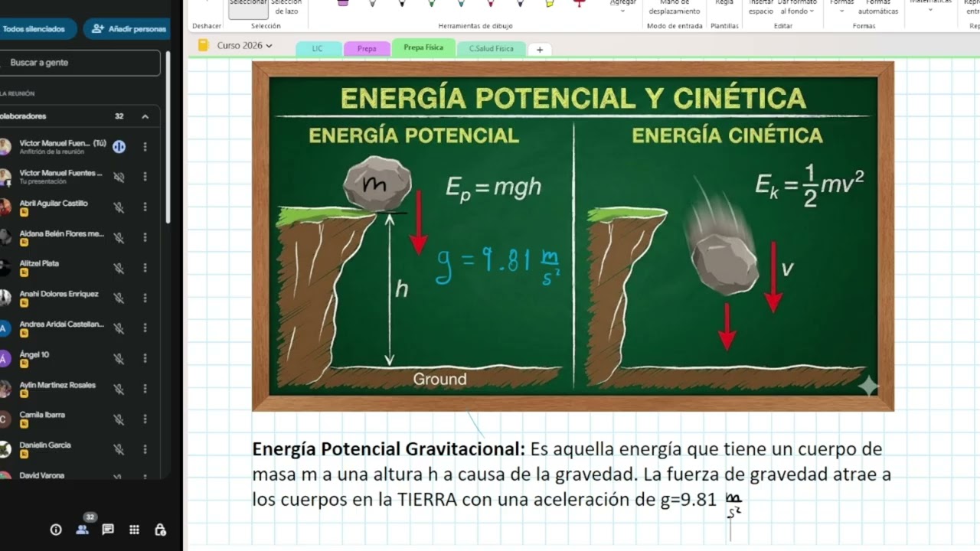Toggle presentation audio mute for Víctor Manuel Fuentes
The width and height of the screenshot is (980, 551).
(x=119, y=177)
